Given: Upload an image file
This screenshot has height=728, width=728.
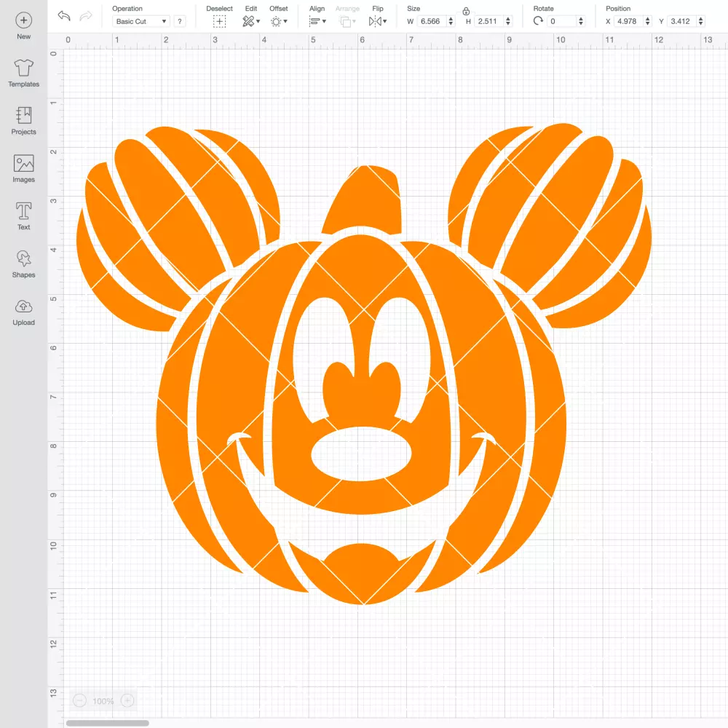Looking at the screenshot, I should click(x=24, y=312).
